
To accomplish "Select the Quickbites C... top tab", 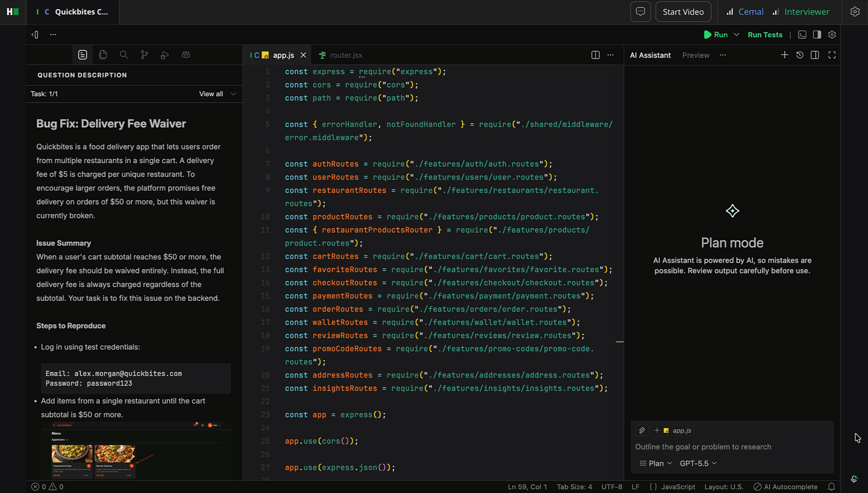I will tap(73, 12).
